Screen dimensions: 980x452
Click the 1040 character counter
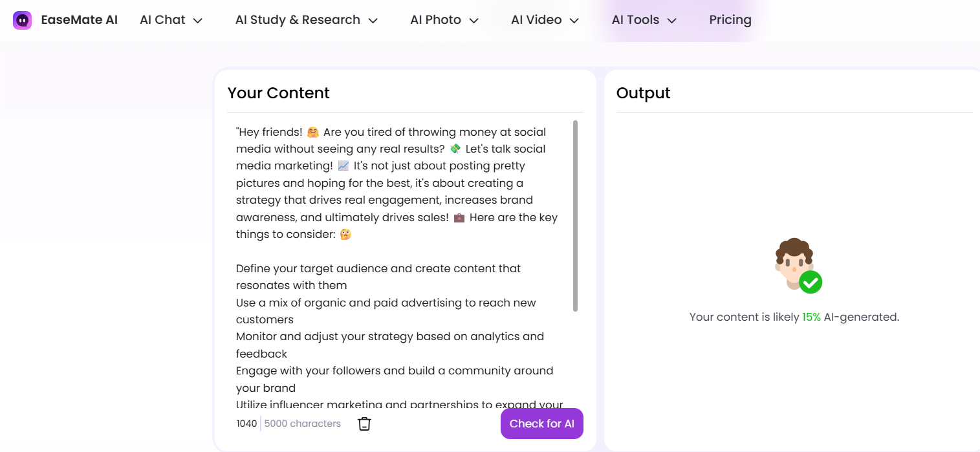(246, 423)
